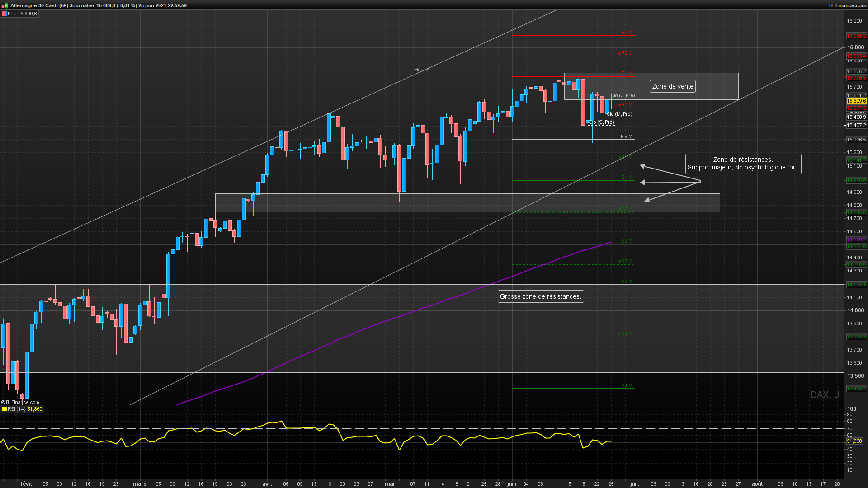Click the IT-Finance.com link at top right
868x488 pixels.
[847, 5]
